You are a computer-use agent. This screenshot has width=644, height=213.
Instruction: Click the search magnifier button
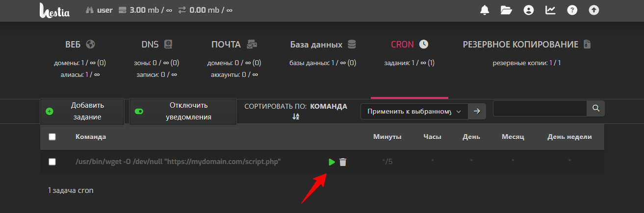[x=596, y=109]
